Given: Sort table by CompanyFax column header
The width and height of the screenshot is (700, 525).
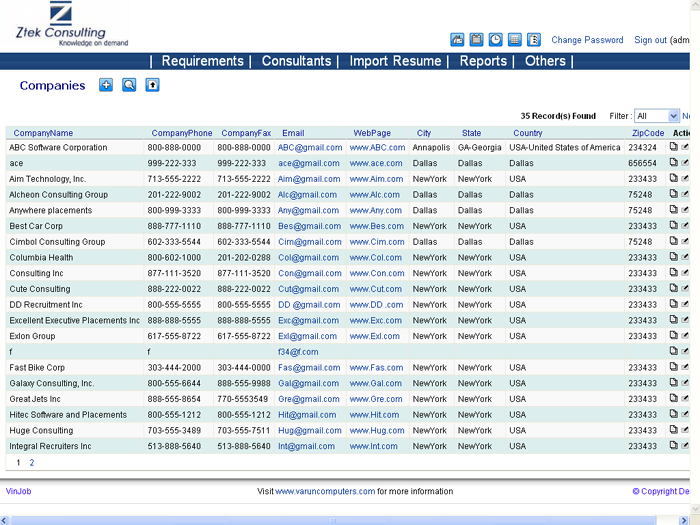Looking at the screenshot, I should coord(246,133).
